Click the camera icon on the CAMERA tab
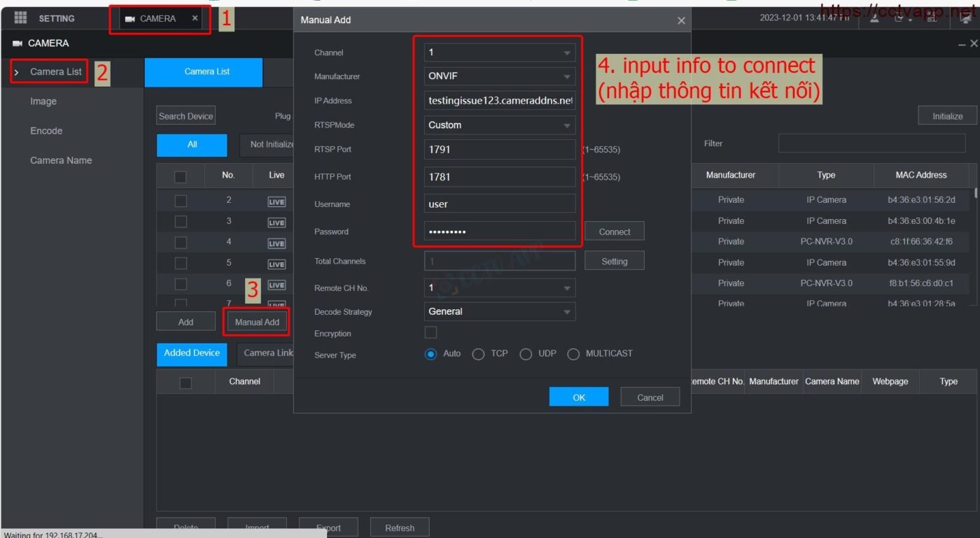980x538 pixels. 130,19
